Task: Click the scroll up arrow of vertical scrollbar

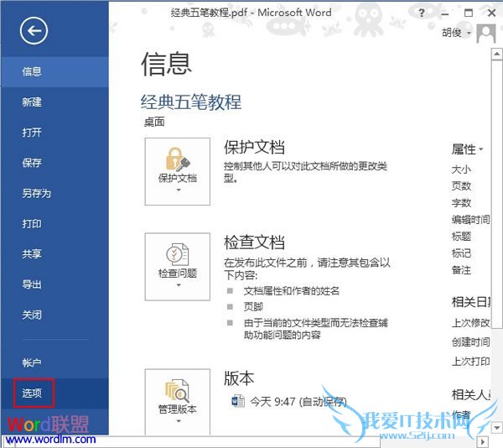Action: tap(496, 54)
